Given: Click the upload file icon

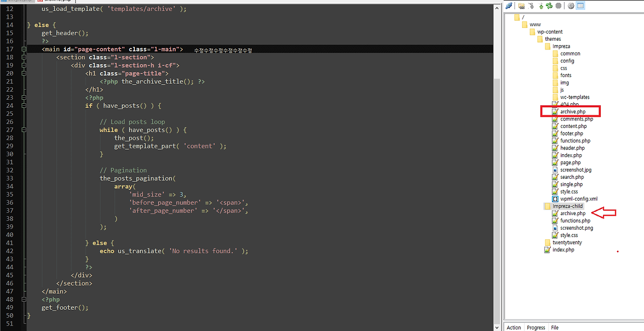Looking at the screenshot, I should pos(541,6).
